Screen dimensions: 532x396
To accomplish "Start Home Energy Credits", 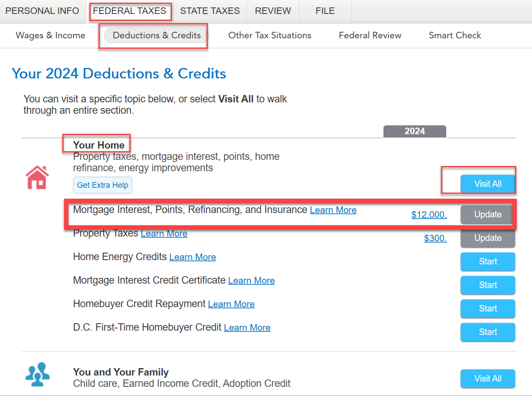I will (488, 261).
